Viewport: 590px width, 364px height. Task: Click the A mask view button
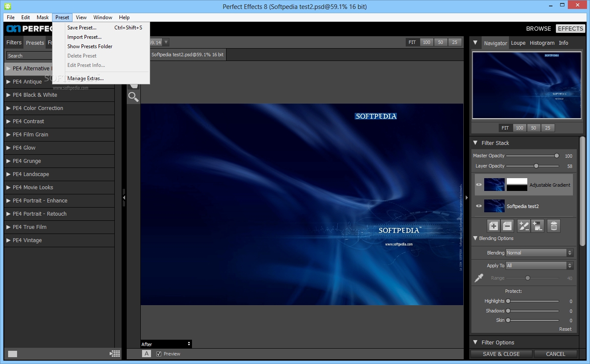(x=146, y=353)
